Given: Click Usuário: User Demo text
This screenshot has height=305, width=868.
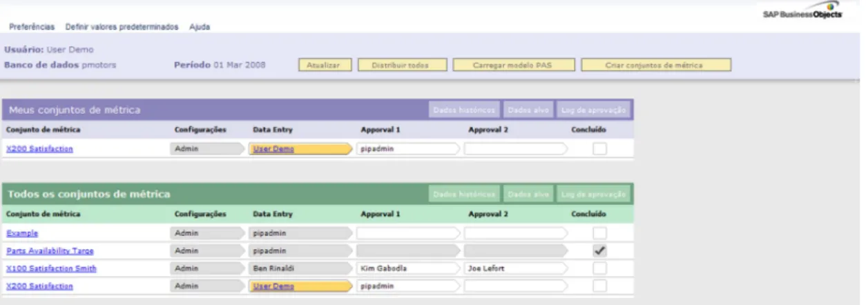Looking at the screenshot, I should pos(48,50).
